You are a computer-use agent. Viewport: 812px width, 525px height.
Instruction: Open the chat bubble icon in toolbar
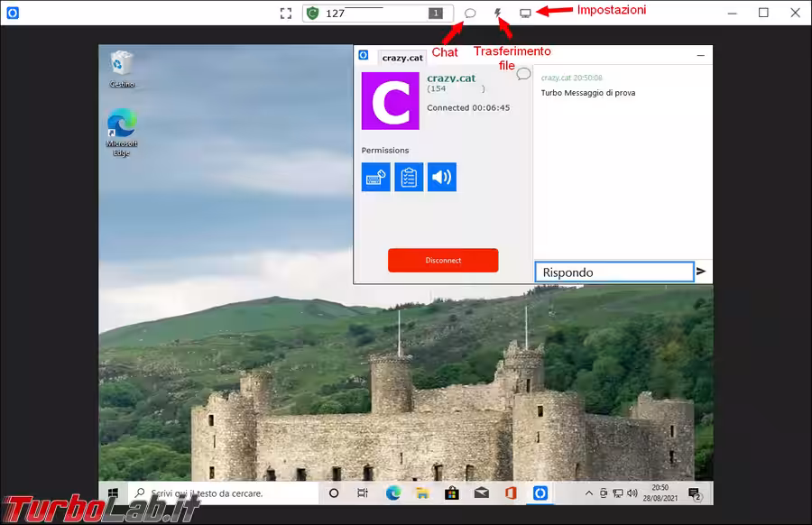coord(470,14)
